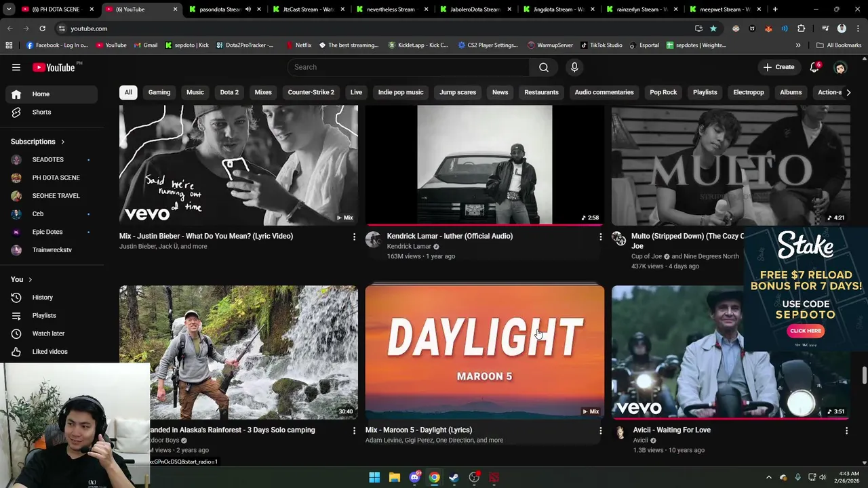Click the Create button
The image size is (868, 488).
778,67
